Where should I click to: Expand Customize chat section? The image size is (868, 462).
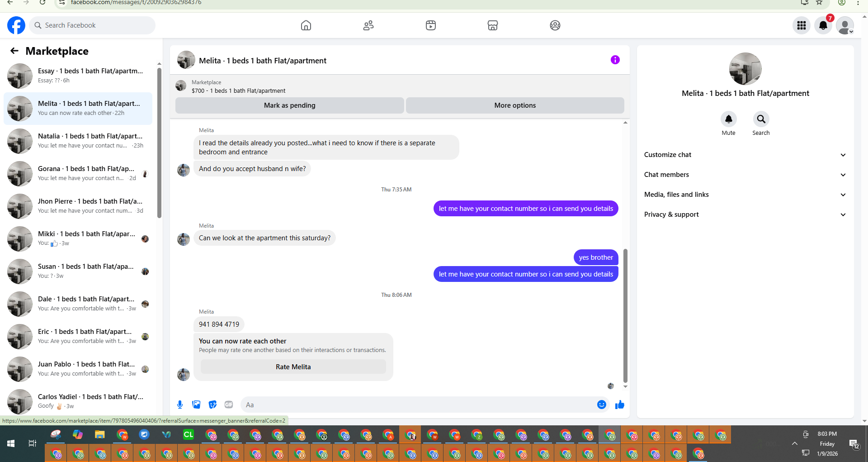745,155
